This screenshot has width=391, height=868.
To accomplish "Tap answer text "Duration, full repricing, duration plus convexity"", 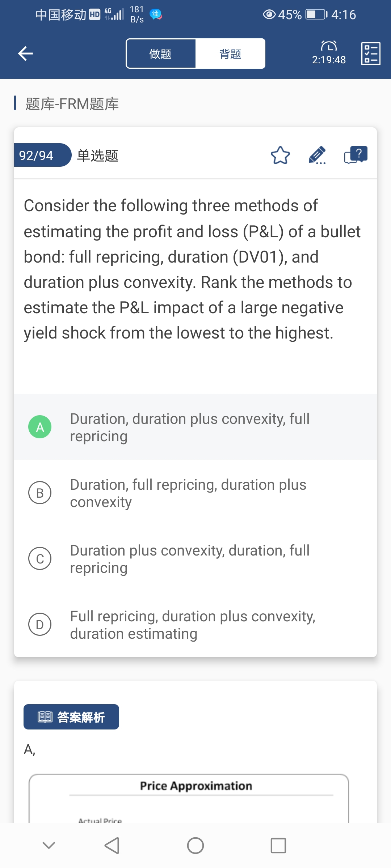I will pos(188,493).
